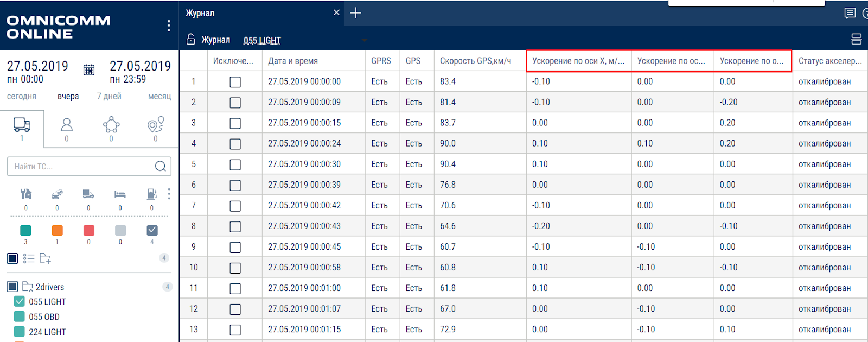Click the table layout settings icon
This screenshot has width=868, height=342.
(856, 39)
